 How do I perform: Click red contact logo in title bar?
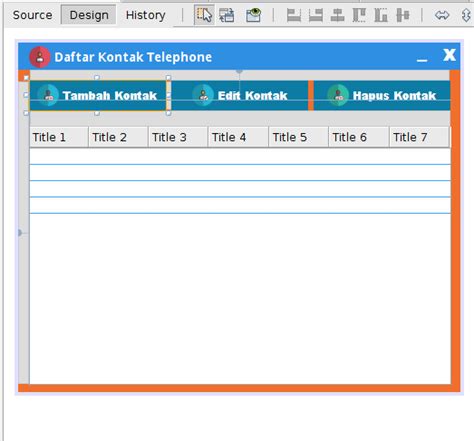pos(40,57)
